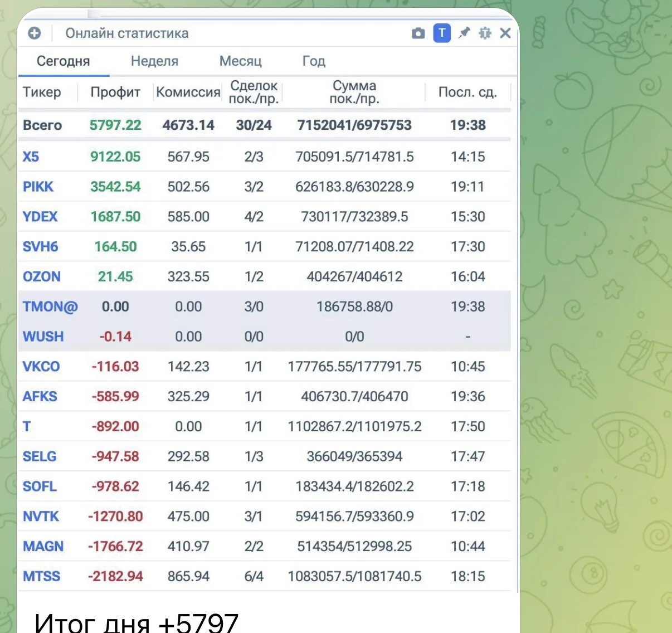
Task: Select the X5 ticker
Action: [31, 157]
